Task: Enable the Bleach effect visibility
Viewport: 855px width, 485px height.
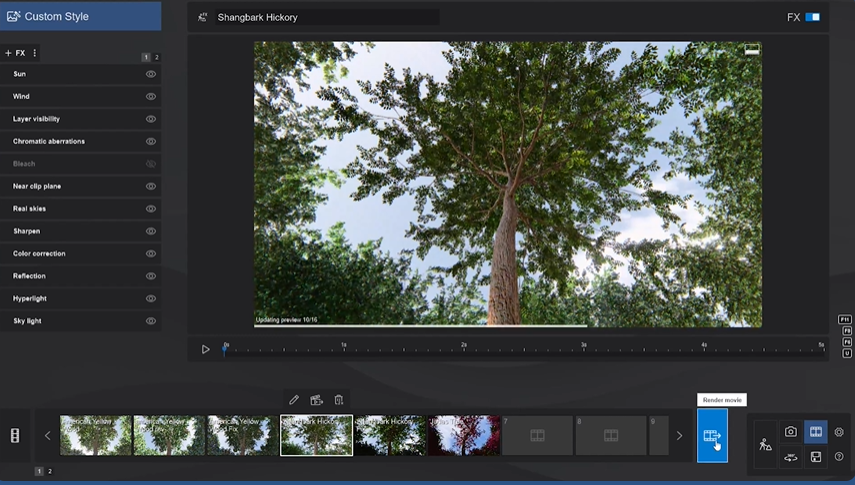Action: [151, 164]
